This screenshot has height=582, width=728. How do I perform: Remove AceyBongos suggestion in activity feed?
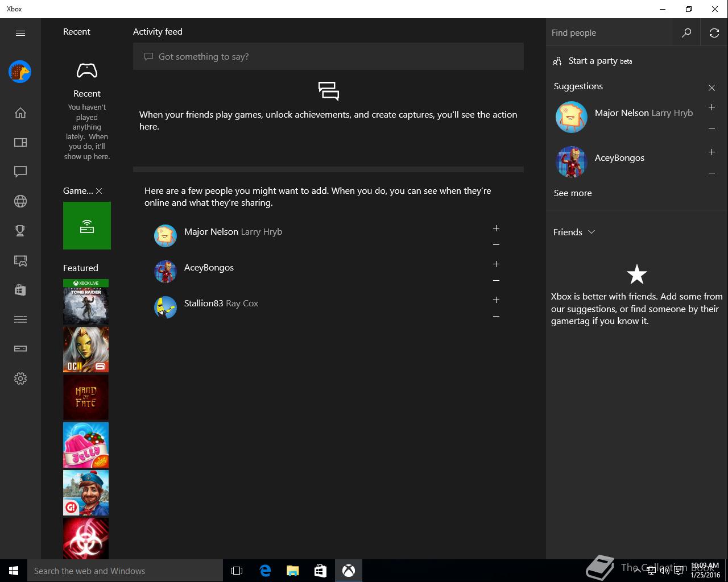[x=496, y=281]
